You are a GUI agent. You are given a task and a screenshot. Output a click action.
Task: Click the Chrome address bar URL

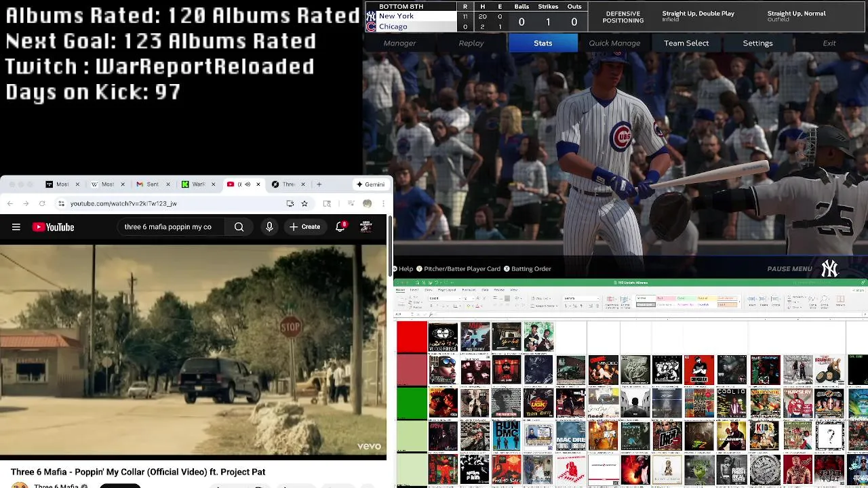(123, 203)
